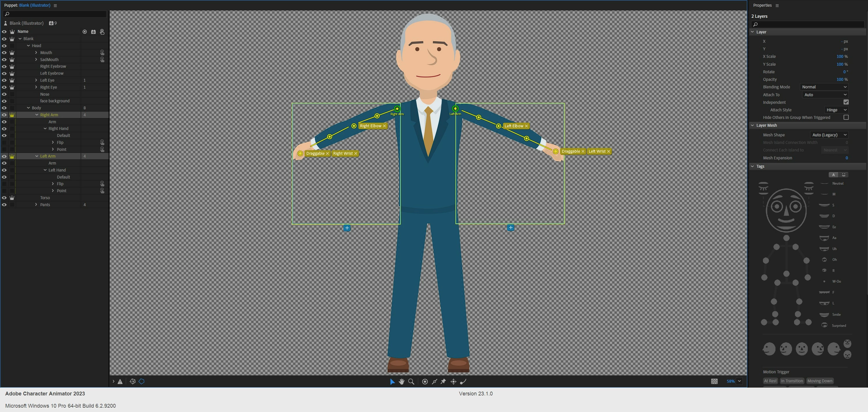
Task: Select the Zoom tool
Action: (411, 381)
